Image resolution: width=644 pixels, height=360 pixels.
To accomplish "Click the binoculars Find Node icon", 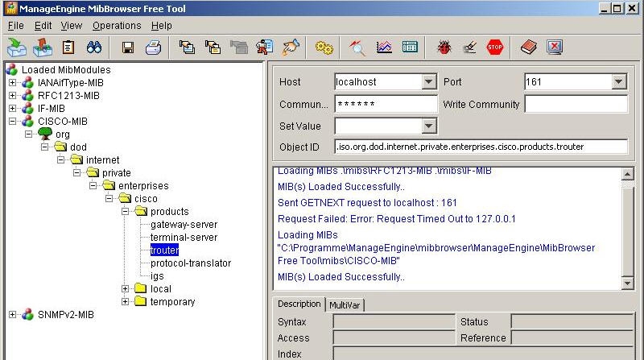I will click(x=94, y=48).
